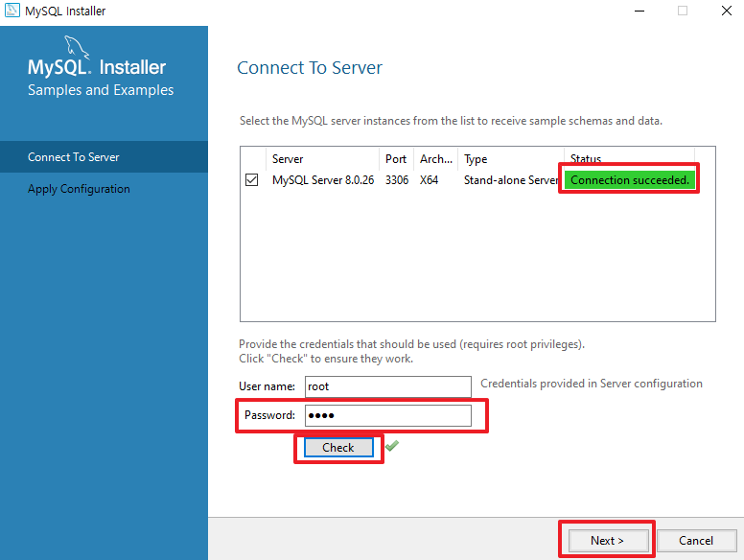Minimize the MySQL Installer window
Screen dimensions: 744x560
(x=639, y=11)
